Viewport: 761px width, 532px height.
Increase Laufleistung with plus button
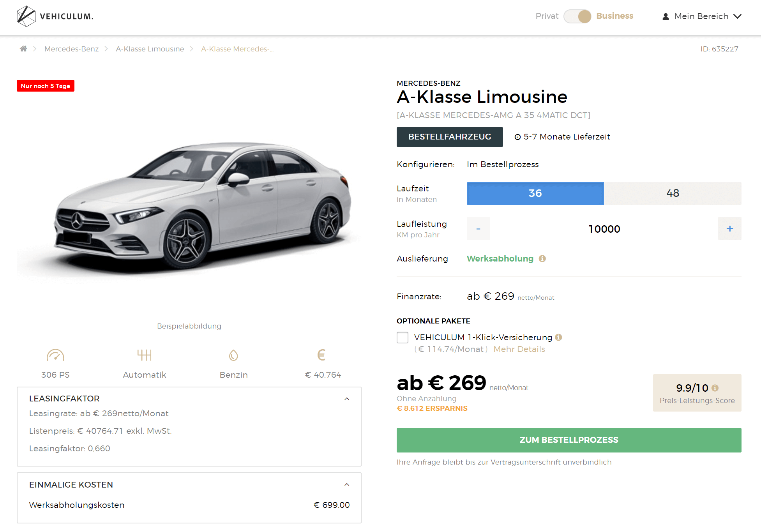point(730,229)
